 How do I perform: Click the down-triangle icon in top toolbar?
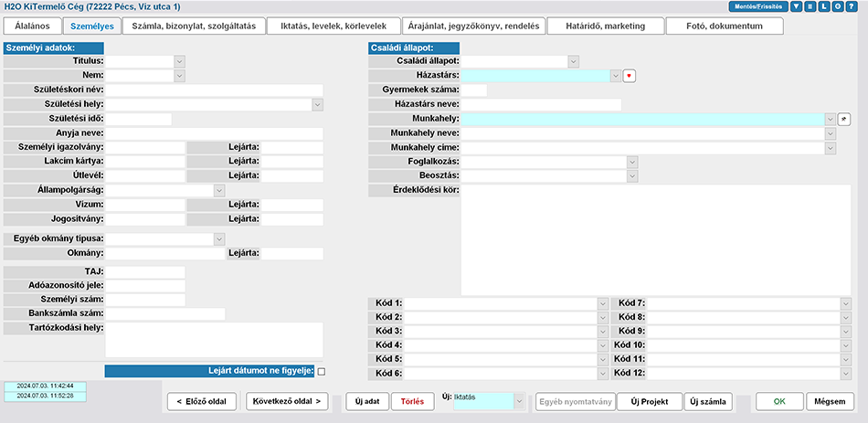[797, 6]
